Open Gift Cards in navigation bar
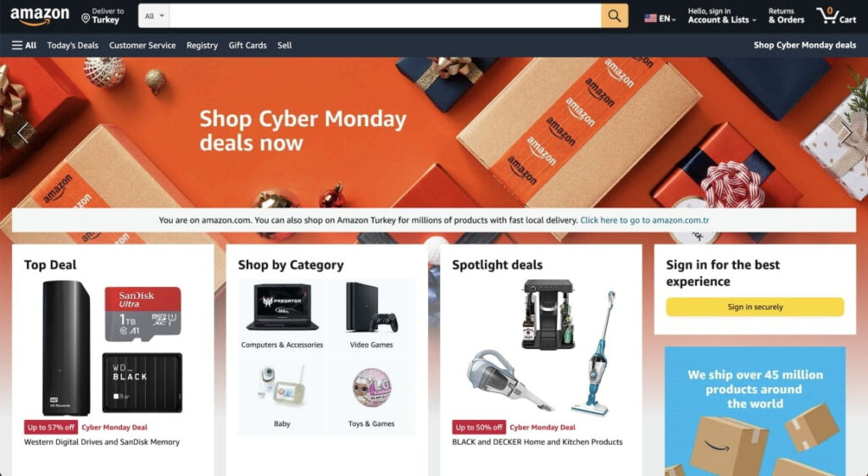Viewport: 868px width, 476px height. click(x=248, y=46)
